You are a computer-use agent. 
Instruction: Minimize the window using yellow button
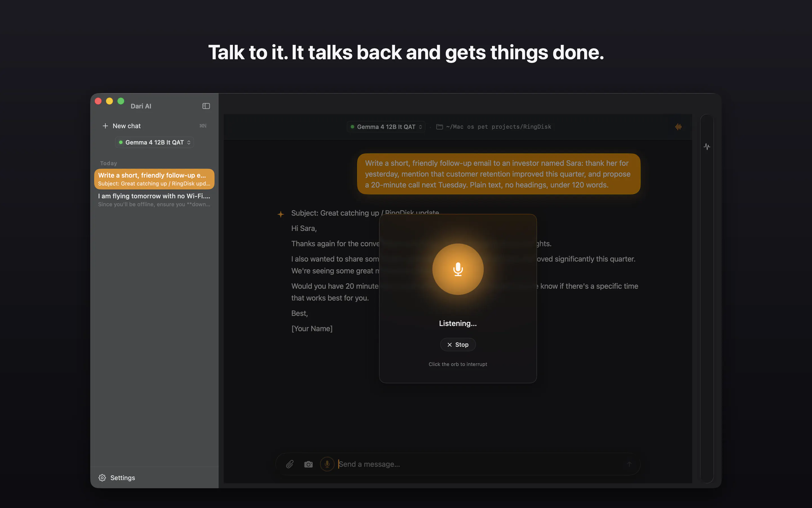pos(109,101)
